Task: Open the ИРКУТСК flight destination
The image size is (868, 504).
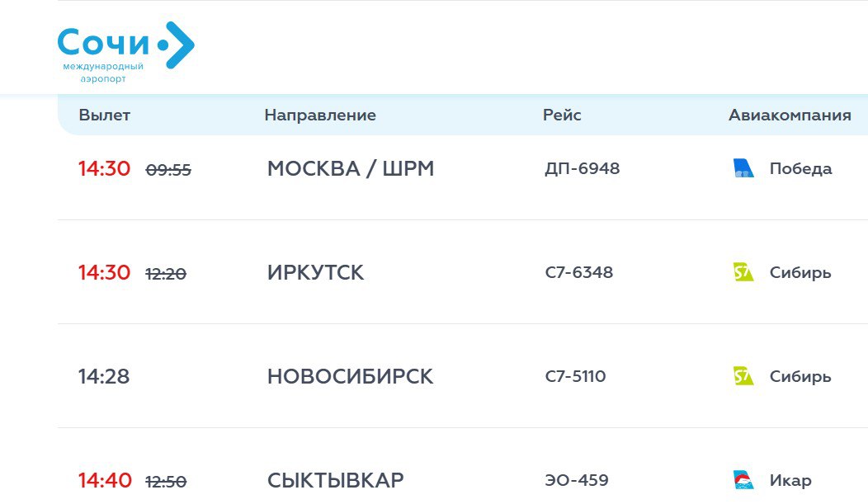Action: (x=315, y=273)
